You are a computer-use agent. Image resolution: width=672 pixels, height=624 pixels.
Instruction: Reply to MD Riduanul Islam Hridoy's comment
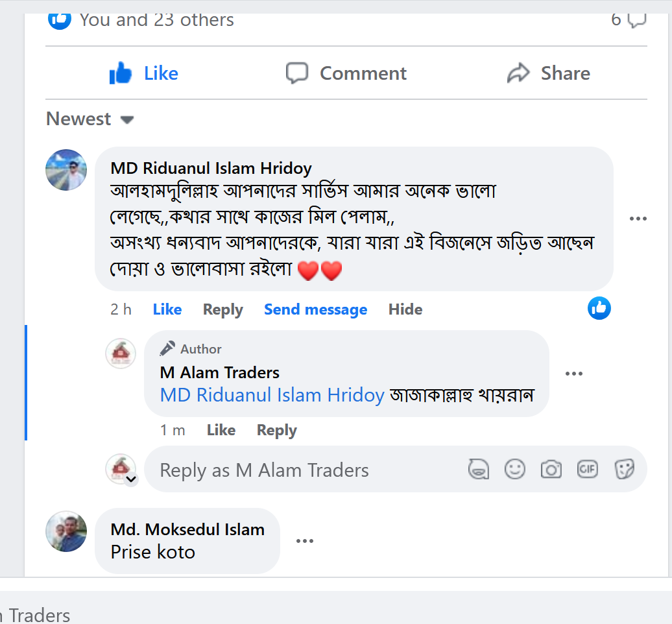coord(222,310)
